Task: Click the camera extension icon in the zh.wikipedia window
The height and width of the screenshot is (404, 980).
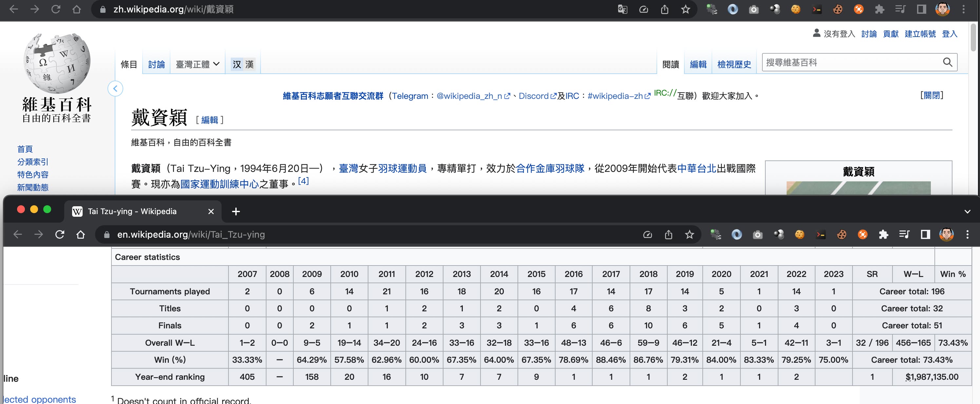Action: (754, 9)
